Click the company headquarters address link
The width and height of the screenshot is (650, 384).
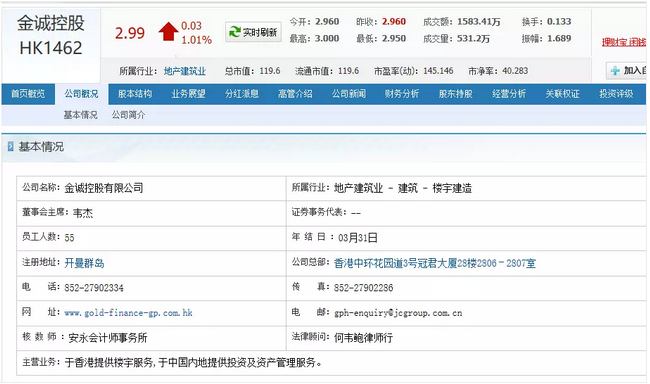point(435,263)
